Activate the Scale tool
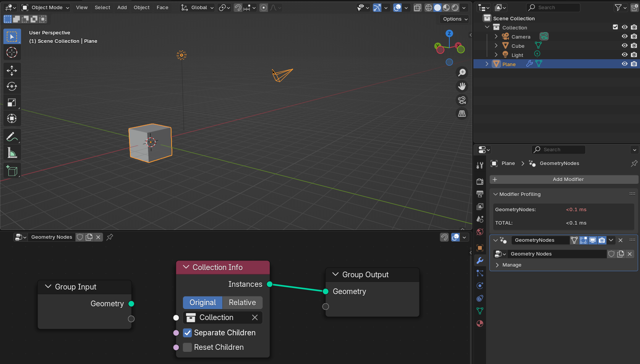 pos(12,102)
